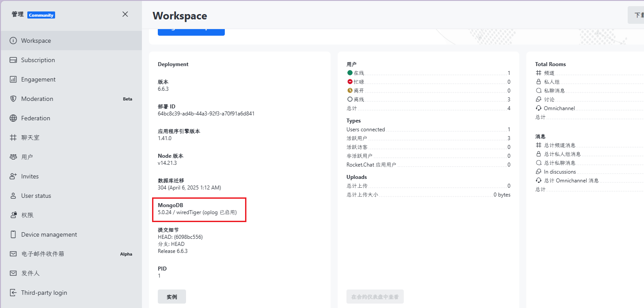Click the 频道 hash icon under Total Rooms

[538, 73]
